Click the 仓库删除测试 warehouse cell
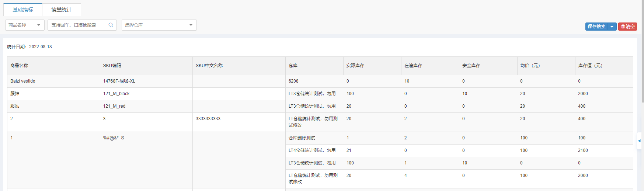The height and width of the screenshot is (191, 644). pyautogui.click(x=302, y=138)
